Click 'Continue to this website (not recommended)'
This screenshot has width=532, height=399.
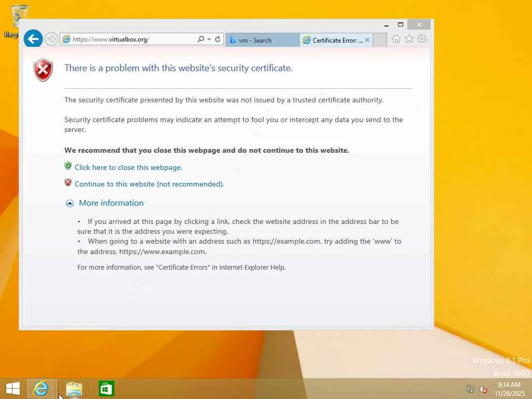tap(149, 184)
